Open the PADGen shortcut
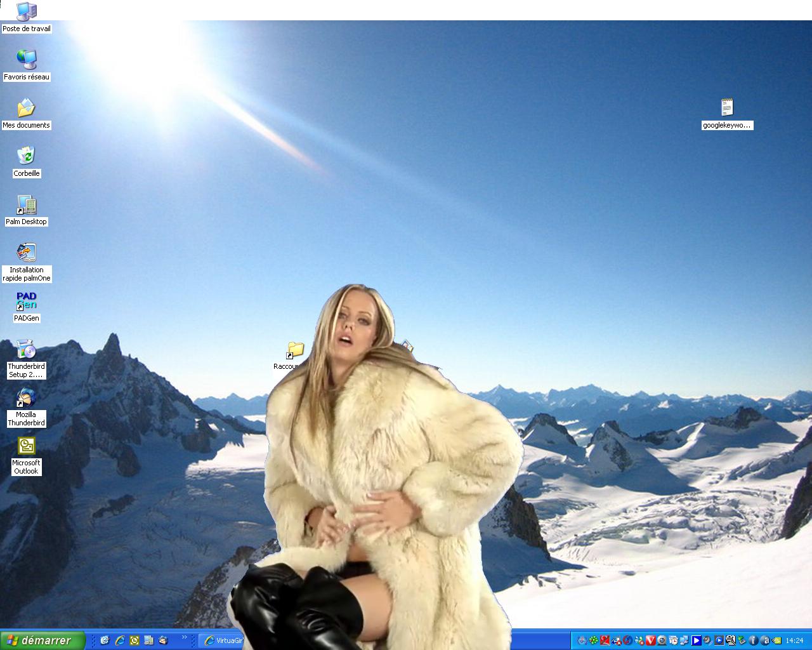Image resolution: width=812 pixels, height=650 pixels. click(26, 302)
